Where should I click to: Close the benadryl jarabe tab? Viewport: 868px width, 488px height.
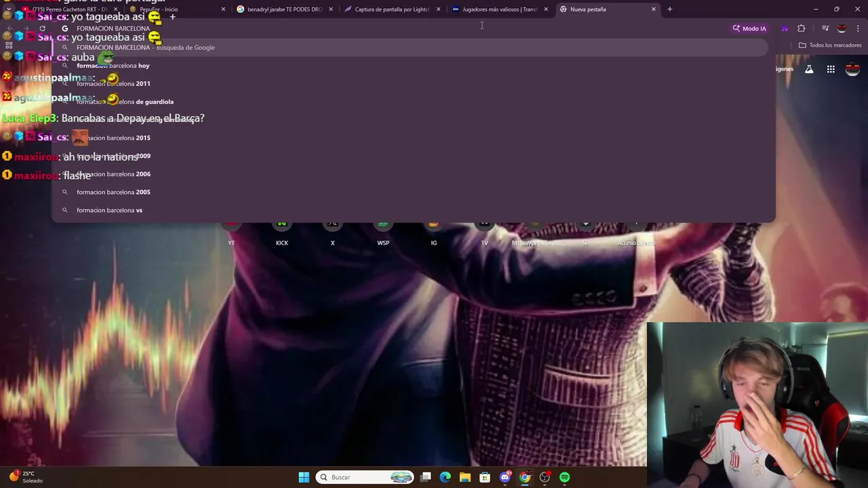(x=331, y=9)
